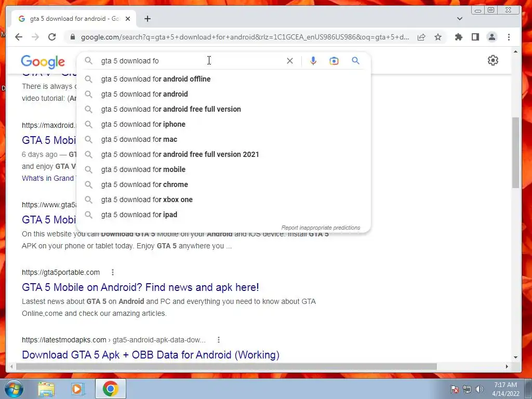Search by image with the camera icon
Screen dimensions: 532x399
[x=334, y=61]
